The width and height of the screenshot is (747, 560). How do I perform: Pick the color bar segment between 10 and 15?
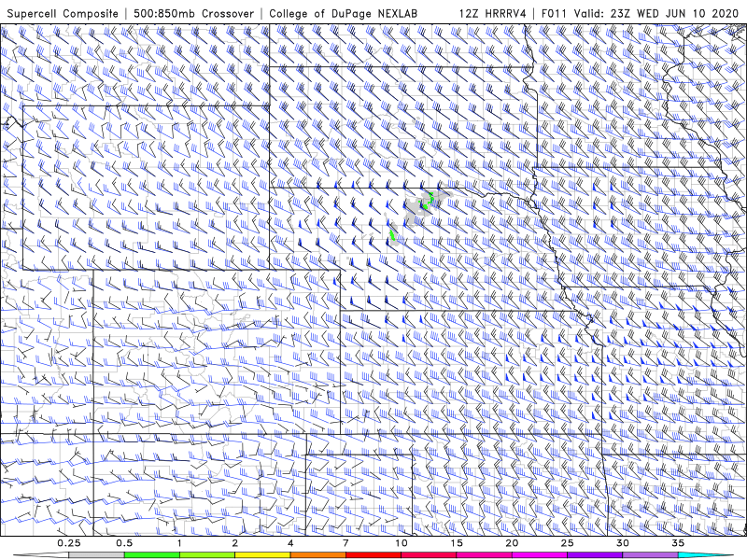pyautogui.click(x=429, y=555)
